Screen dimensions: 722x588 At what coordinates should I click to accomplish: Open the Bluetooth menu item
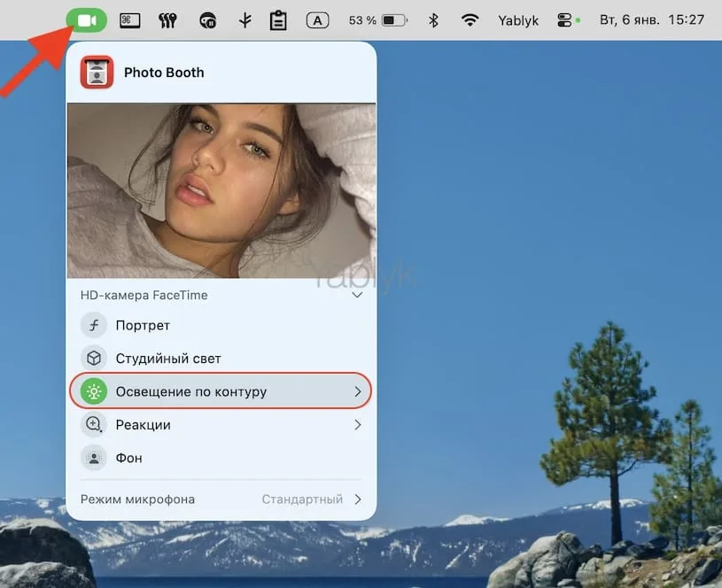(x=433, y=19)
